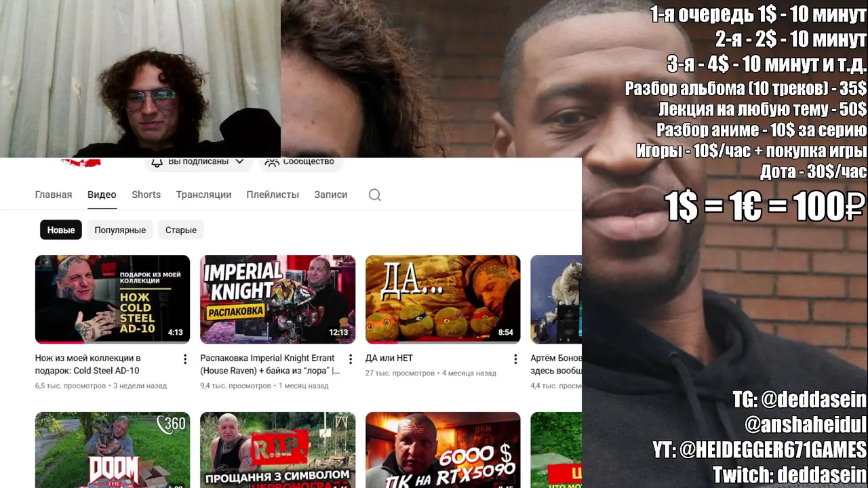Click the bell icon on subscribed button
This screenshot has height=488, width=868.
coord(157,162)
